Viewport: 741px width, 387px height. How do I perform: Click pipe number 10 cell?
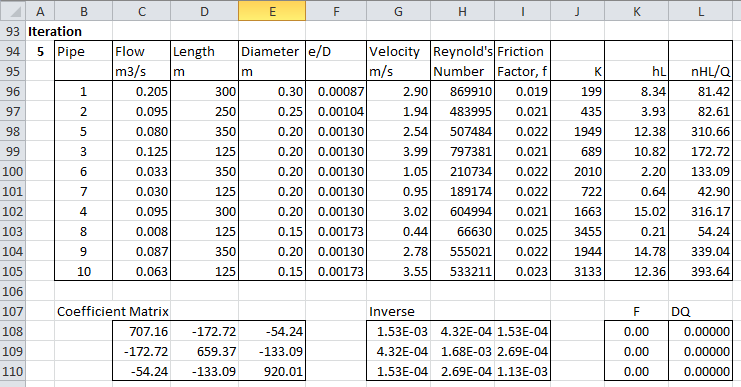coord(84,271)
